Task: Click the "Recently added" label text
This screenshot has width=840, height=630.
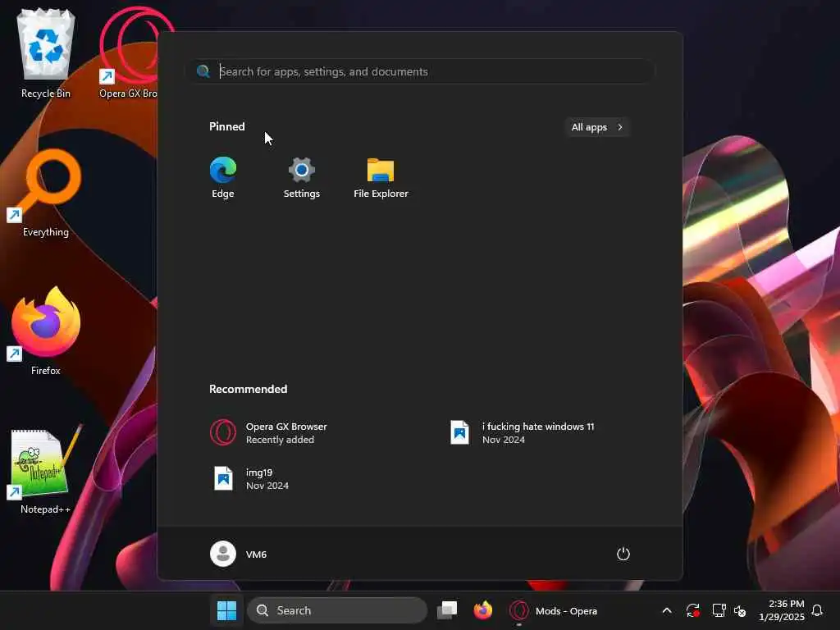Action: click(x=281, y=440)
